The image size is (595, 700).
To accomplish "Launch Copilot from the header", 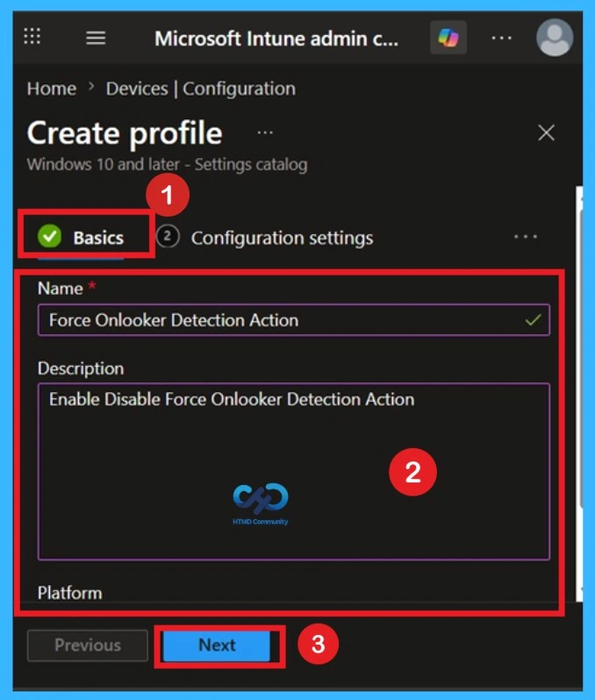I will tap(448, 38).
